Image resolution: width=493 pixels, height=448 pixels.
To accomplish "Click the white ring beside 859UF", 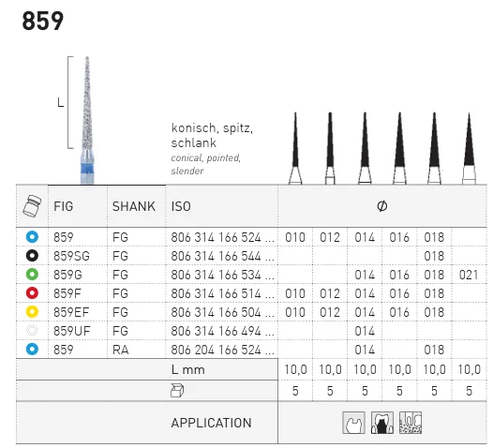I will [x=32, y=331].
